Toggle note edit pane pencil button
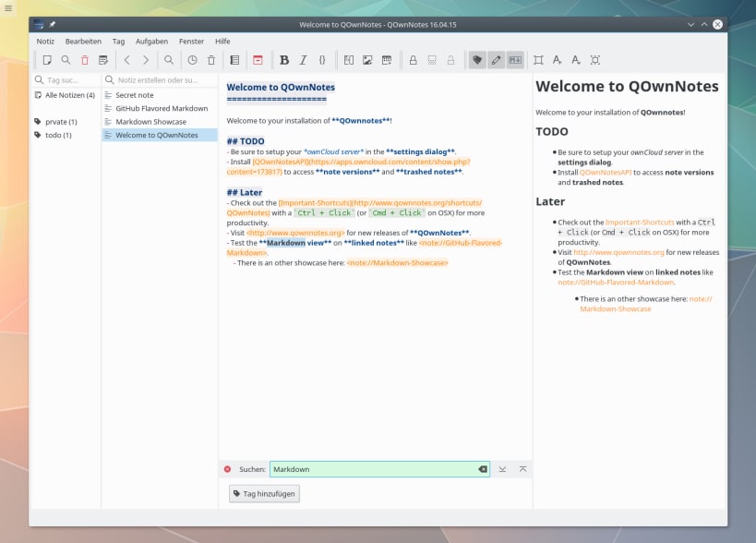 (496, 60)
